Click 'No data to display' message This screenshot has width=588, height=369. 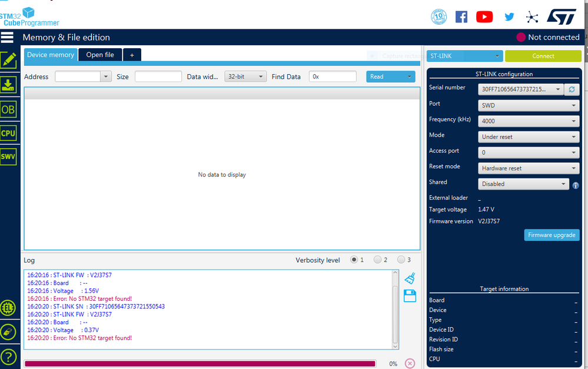click(x=222, y=175)
